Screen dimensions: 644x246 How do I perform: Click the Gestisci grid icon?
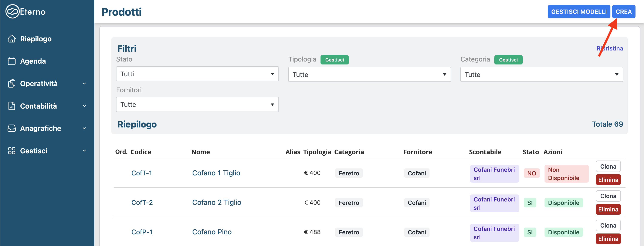11,151
